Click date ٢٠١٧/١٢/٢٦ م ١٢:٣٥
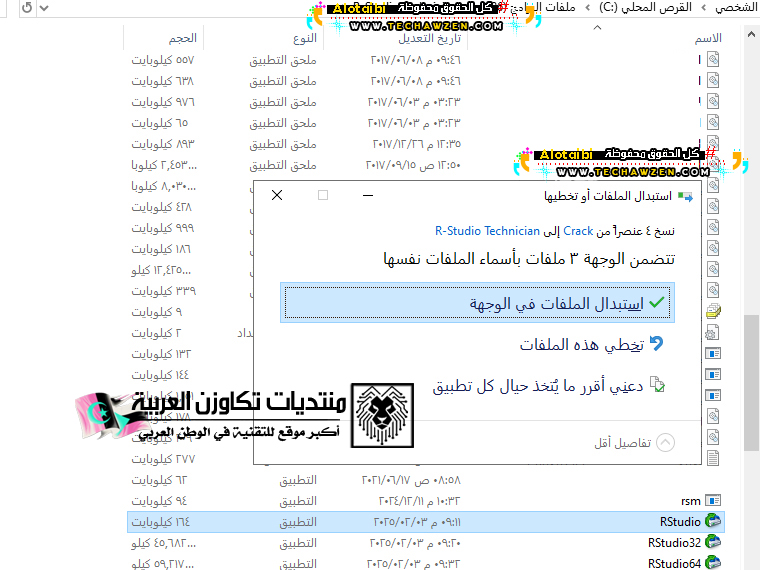 416,144
